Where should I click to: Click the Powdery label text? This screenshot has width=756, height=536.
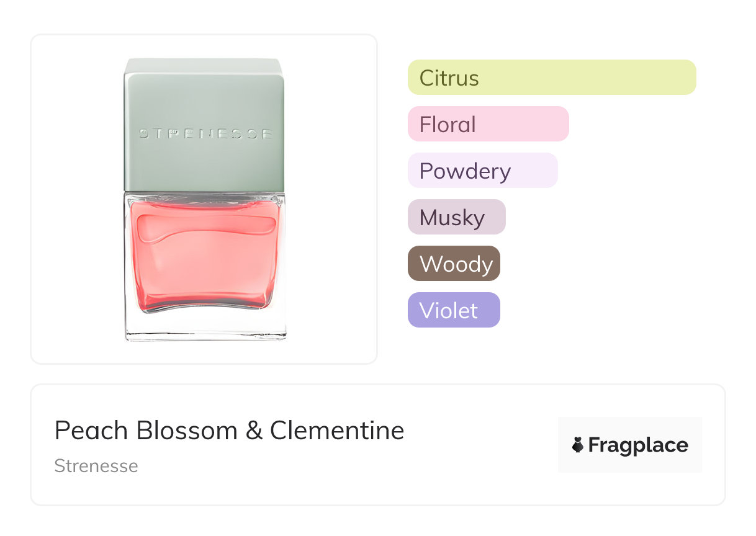(465, 171)
